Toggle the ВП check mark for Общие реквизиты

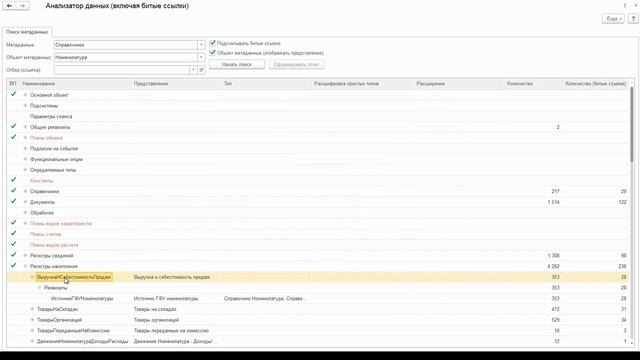coord(13,127)
